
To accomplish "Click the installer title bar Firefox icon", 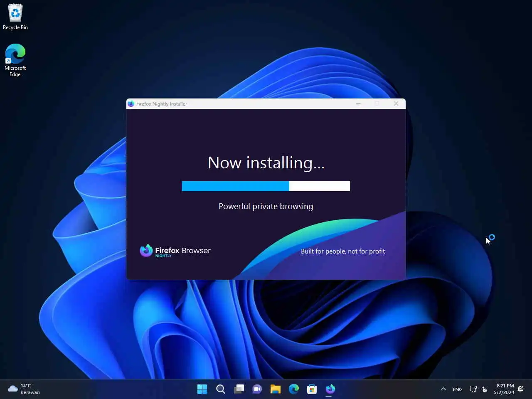I will (131, 104).
